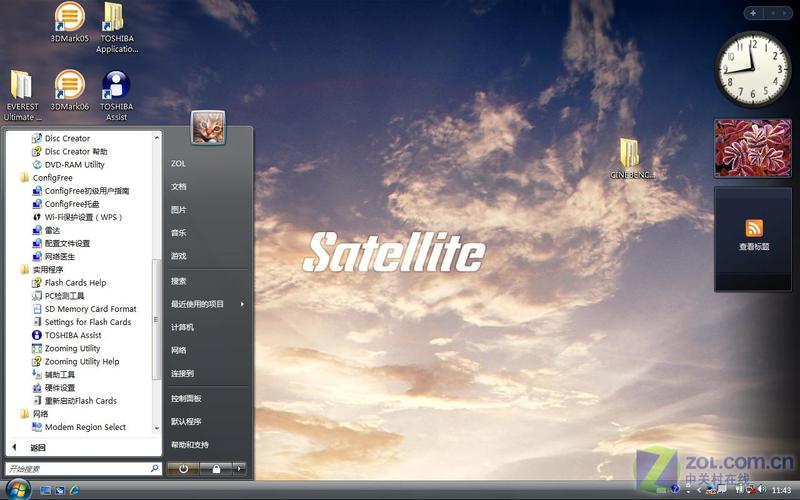The width and height of the screenshot is (800, 500).
Task: Click the 开始搜索 search field
Action: (x=83, y=468)
